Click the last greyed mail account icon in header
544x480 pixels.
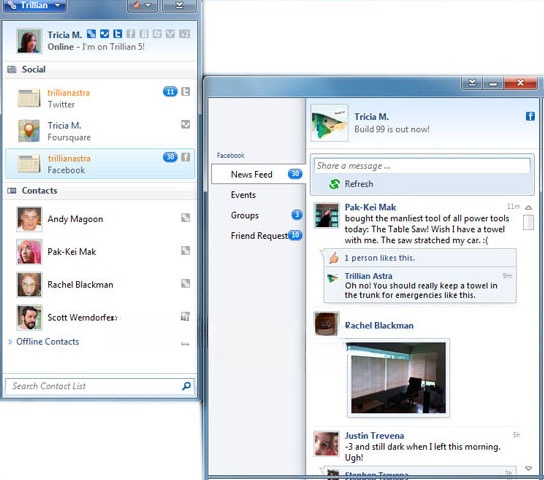click(185, 34)
